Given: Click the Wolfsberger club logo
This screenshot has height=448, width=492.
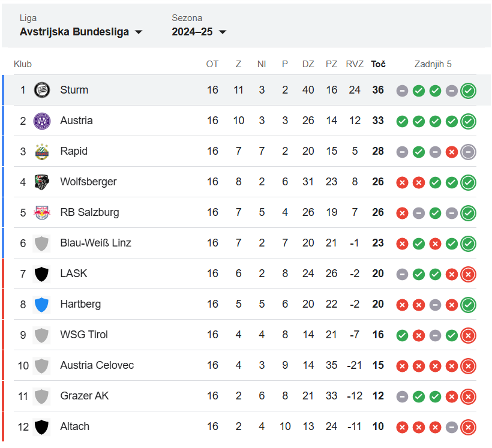Looking at the screenshot, I should point(41,182).
